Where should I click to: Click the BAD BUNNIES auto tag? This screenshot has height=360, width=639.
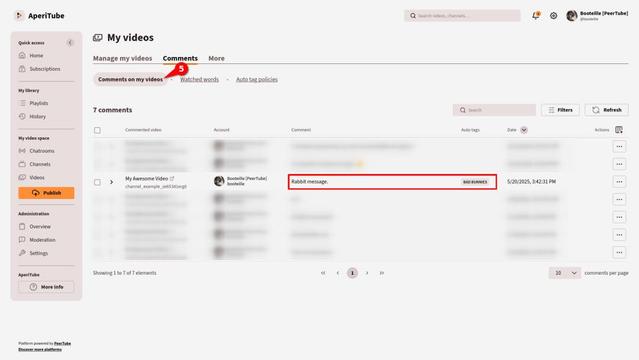475,182
